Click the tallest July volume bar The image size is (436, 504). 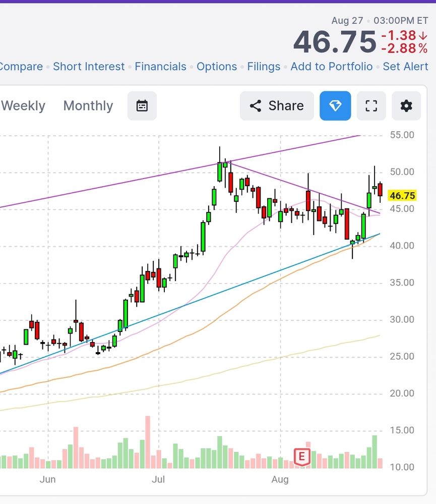point(148,442)
